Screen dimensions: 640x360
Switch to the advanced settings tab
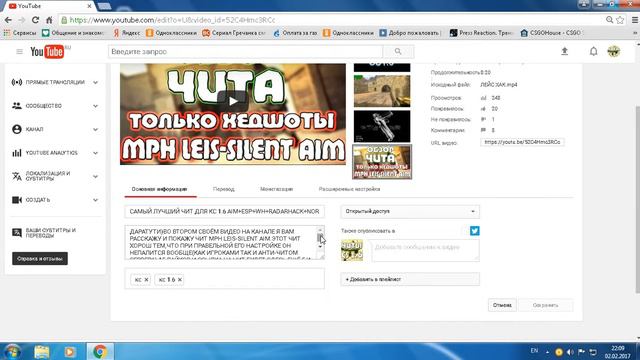(349, 189)
